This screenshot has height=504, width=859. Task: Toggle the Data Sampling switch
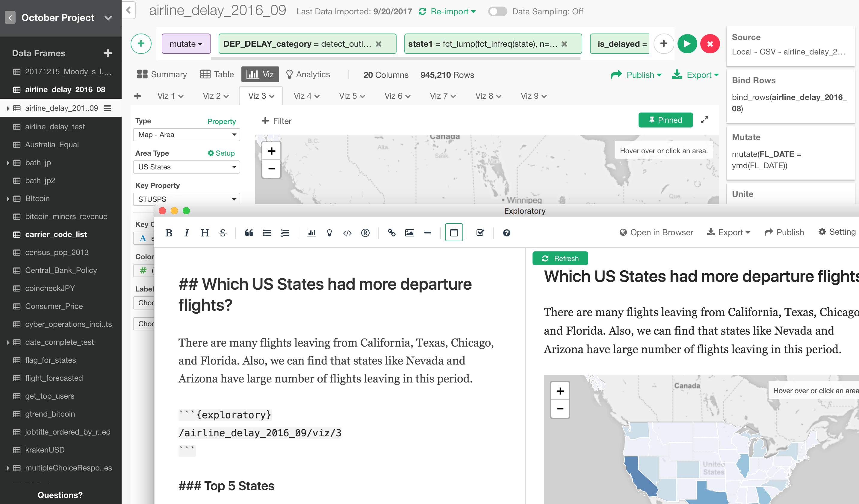tap(497, 12)
